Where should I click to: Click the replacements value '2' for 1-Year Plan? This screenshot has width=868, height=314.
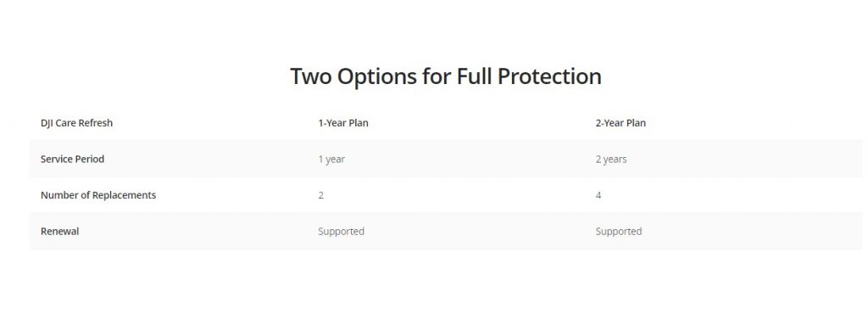(x=321, y=195)
